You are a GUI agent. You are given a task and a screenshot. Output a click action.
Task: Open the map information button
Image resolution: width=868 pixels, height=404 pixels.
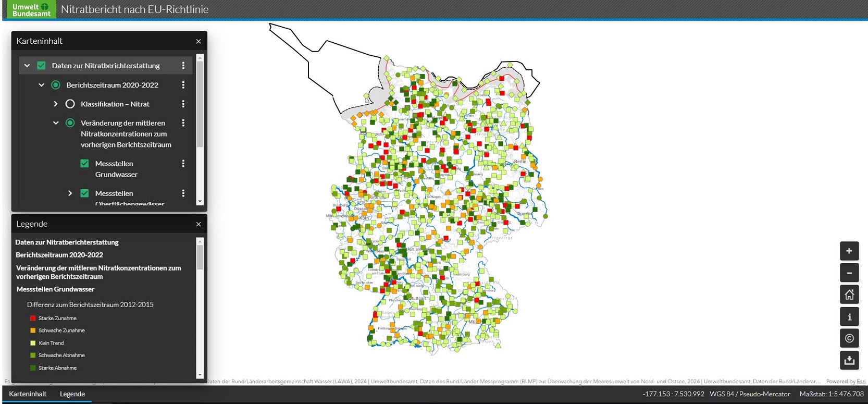849,317
